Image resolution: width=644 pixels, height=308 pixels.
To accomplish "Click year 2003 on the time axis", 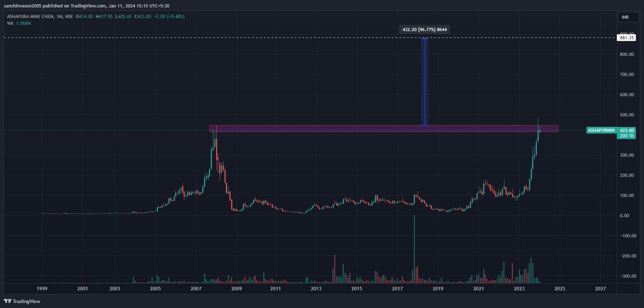I will click(x=115, y=289).
